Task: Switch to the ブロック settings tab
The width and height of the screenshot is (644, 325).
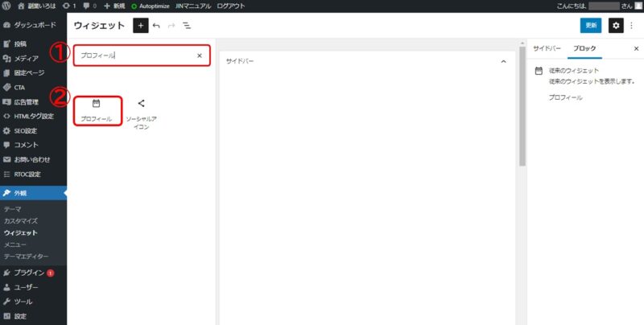Action: pos(584,48)
